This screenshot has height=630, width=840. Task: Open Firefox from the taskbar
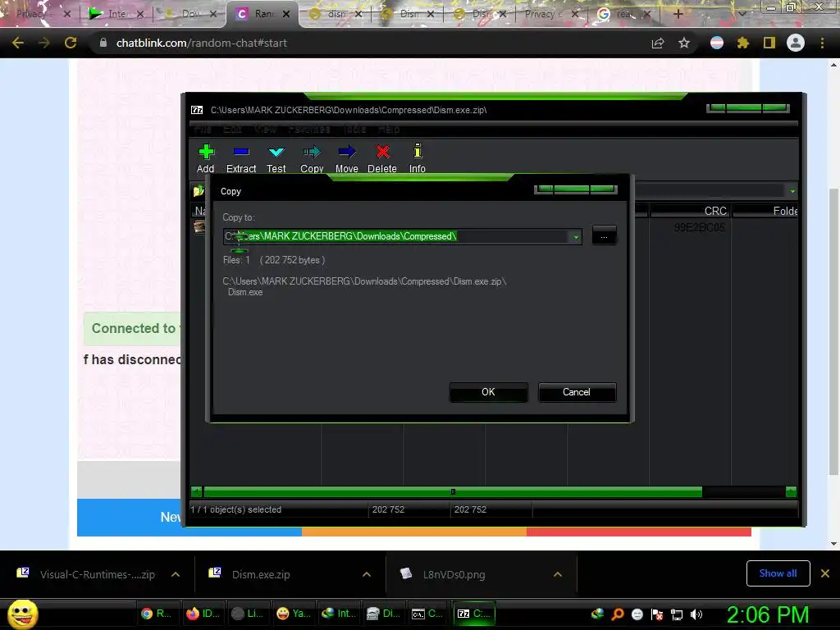pyautogui.click(x=202, y=614)
